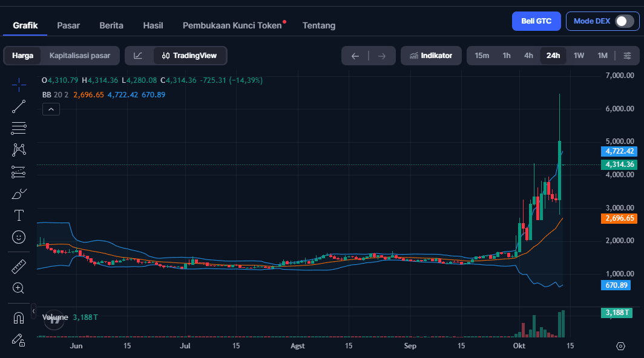This screenshot has width=644, height=358.
Task: Set interval to 15m
Action: pyautogui.click(x=482, y=56)
